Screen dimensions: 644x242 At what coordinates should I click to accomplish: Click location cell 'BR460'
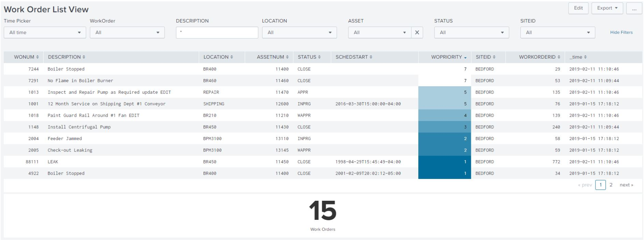pyautogui.click(x=209, y=80)
